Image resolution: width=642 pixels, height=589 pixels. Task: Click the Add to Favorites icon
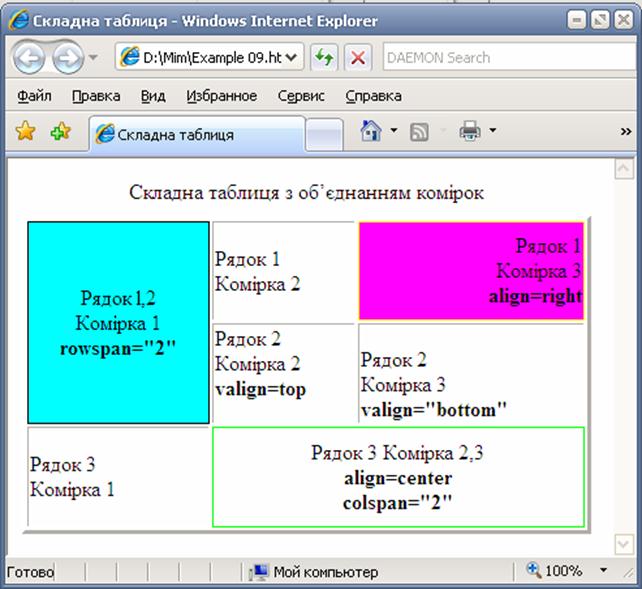tap(61, 131)
